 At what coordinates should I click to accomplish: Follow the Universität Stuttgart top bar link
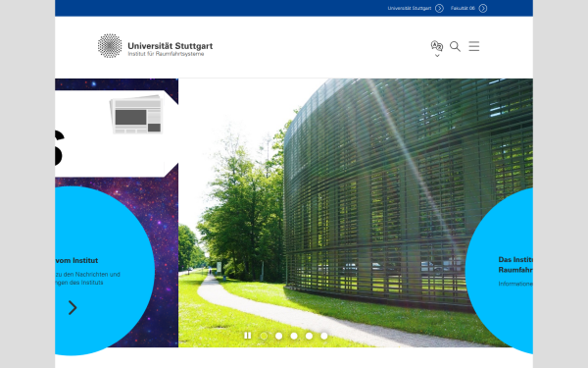click(410, 8)
